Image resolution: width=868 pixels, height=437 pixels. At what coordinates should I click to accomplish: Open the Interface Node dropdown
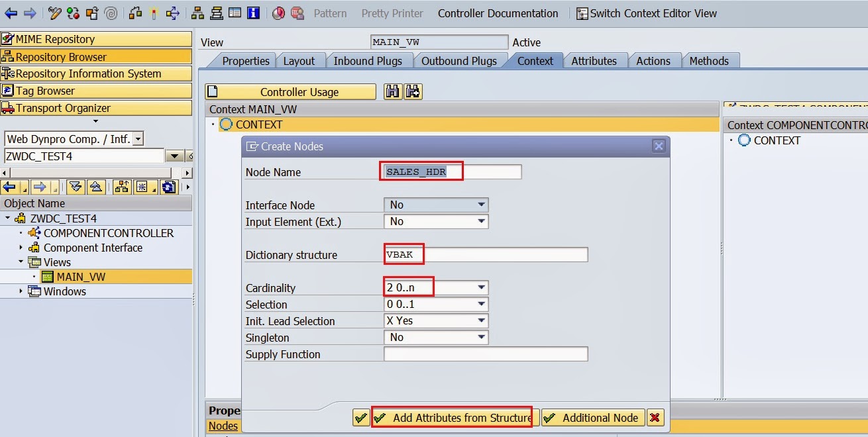tap(481, 205)
